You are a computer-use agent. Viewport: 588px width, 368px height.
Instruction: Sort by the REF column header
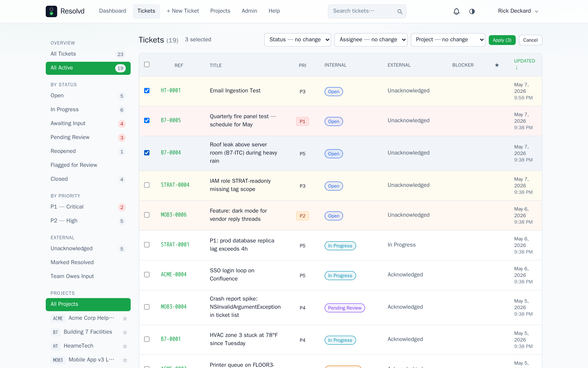179,65
